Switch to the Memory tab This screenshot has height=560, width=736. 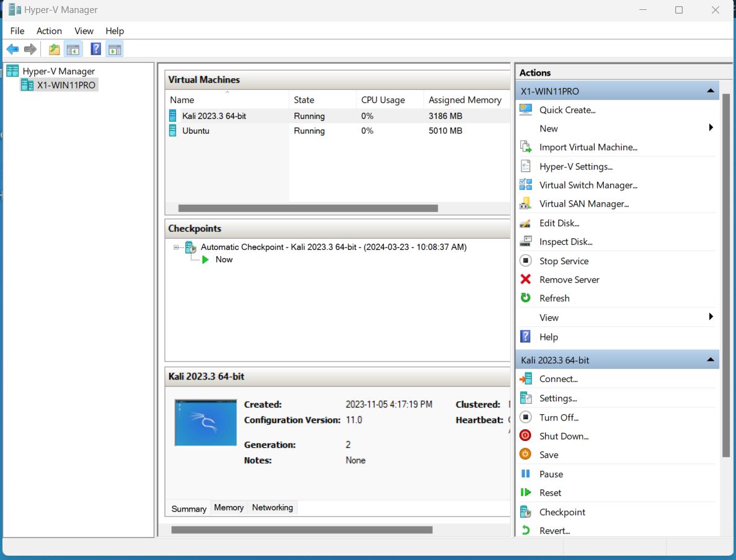[x=229, y=507]
